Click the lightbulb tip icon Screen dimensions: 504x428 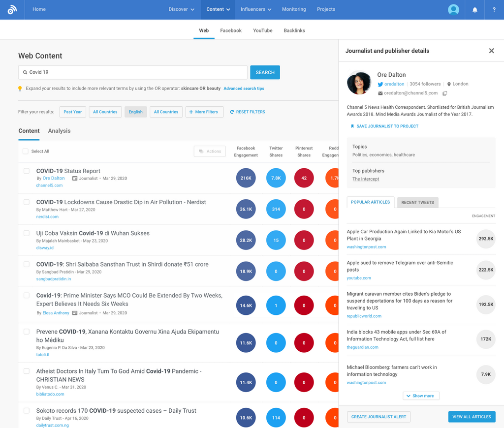coord(20,89)
